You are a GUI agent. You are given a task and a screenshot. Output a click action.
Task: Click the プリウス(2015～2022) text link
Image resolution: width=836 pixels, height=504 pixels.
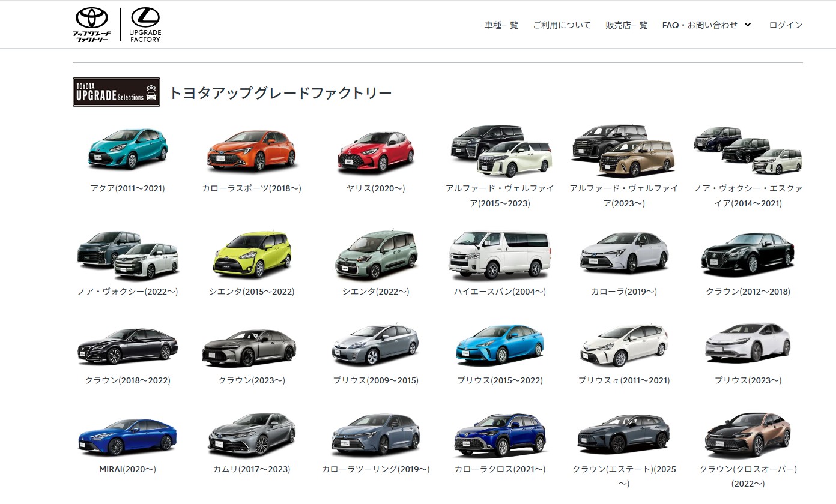[x=500, y=380]
